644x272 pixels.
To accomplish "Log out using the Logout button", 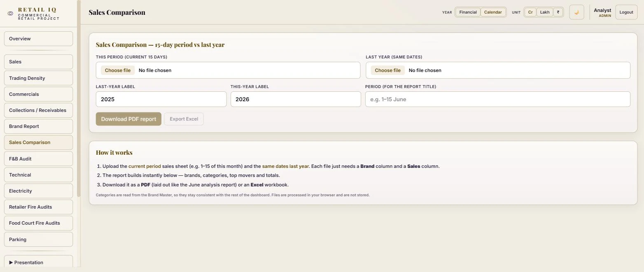I will click(626, 12).
